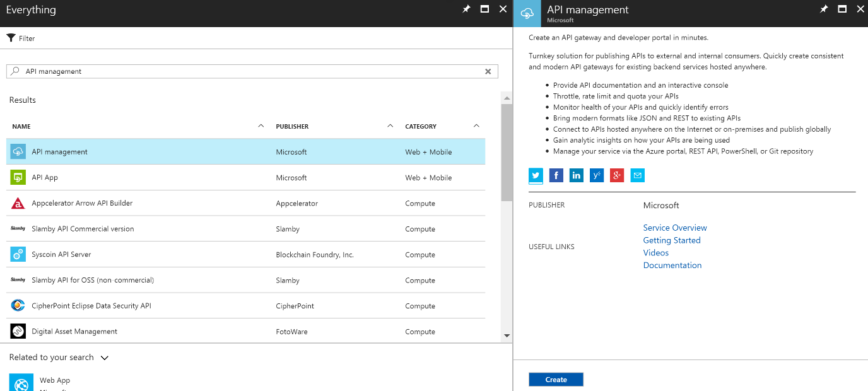
Task: Click CipherPoint Eclipse icon
Action: (x=18, y=306)
